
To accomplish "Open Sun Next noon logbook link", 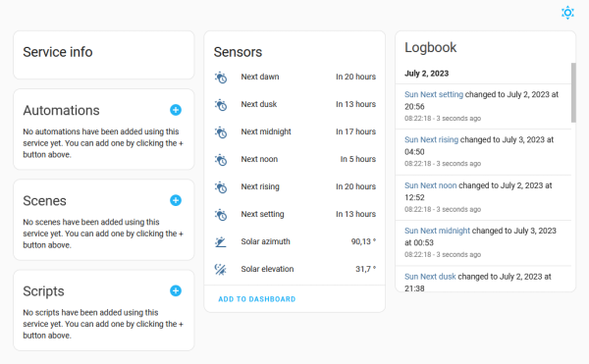I will pos(431,185).
